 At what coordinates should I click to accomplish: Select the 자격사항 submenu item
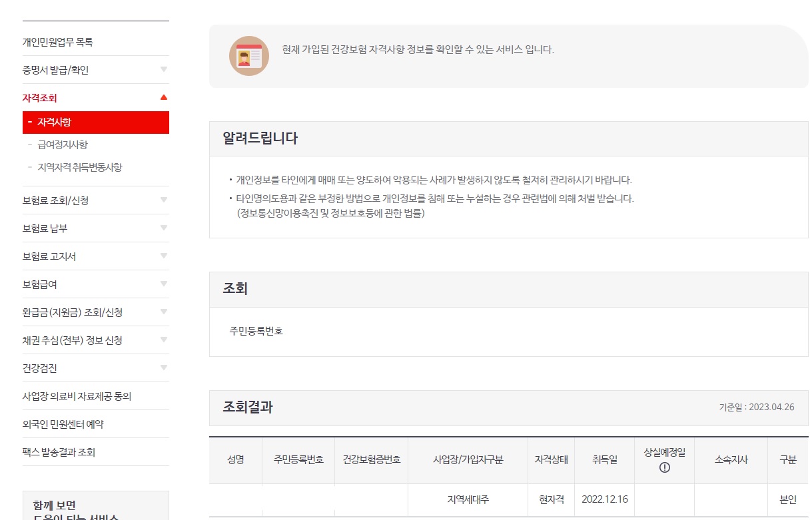[95, 123]
